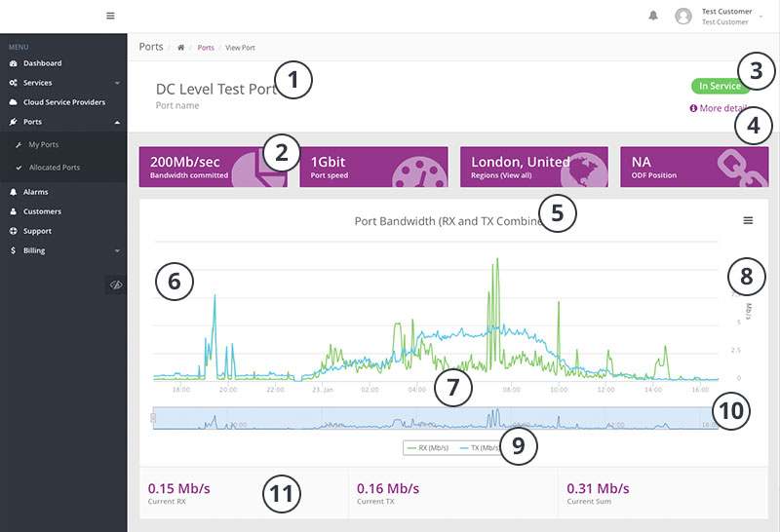The image size is (780, 532).
Task: Click the Dashboard gauge icon
Action: click(x=14, y=63)
